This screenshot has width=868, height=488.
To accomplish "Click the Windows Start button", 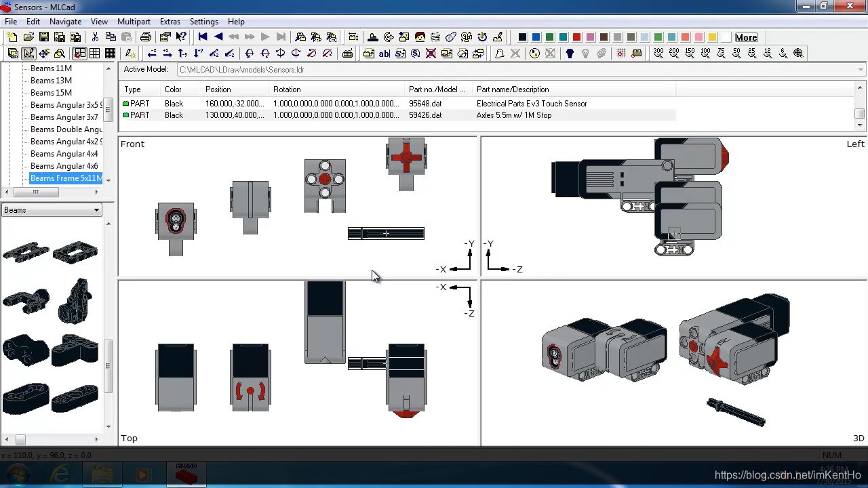I will point(17,475).
